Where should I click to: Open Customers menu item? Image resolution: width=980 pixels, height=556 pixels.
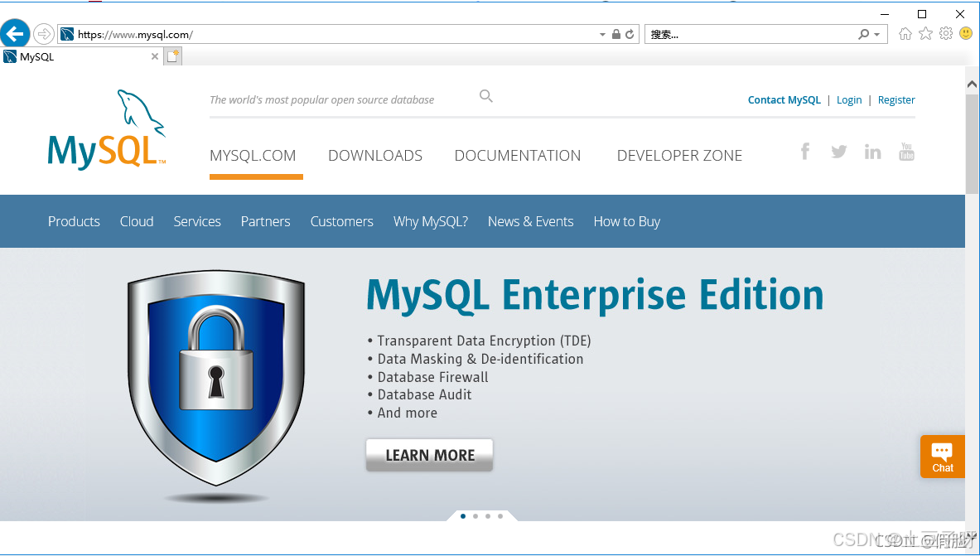click(342, 221)
